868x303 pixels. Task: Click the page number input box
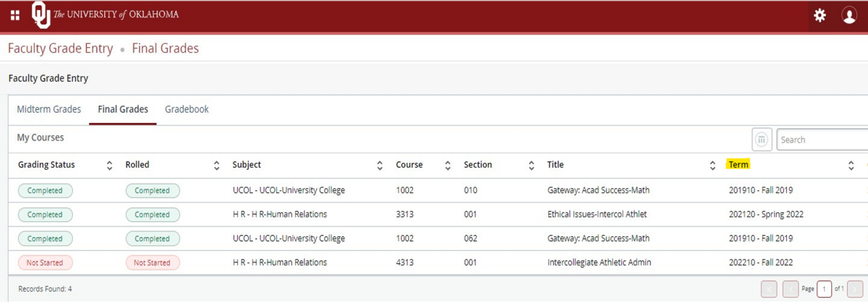tap(824, 289)
